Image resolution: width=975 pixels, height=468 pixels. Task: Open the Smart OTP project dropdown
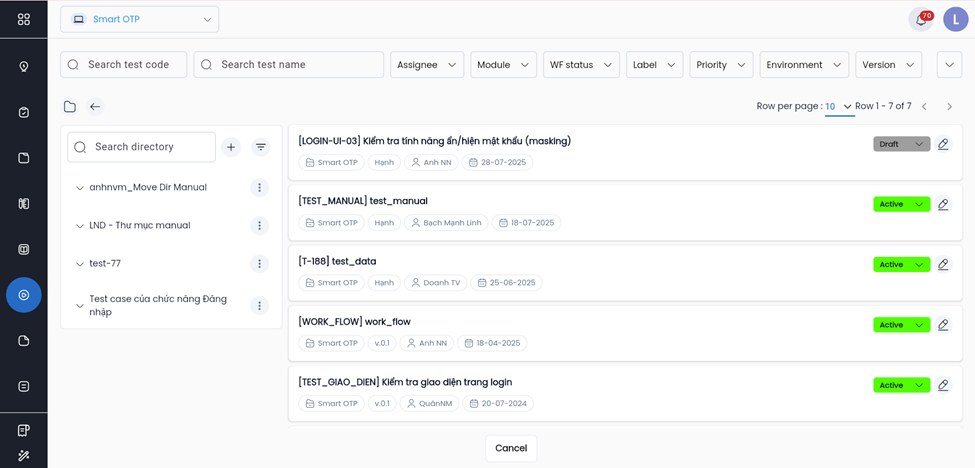pyautogui.click(x=139, y=19)
